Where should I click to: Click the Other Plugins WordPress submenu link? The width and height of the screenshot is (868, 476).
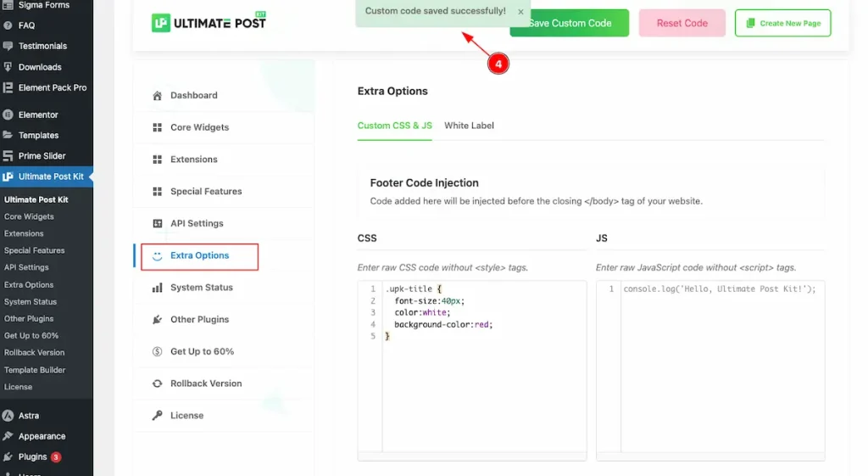point(29,319)
